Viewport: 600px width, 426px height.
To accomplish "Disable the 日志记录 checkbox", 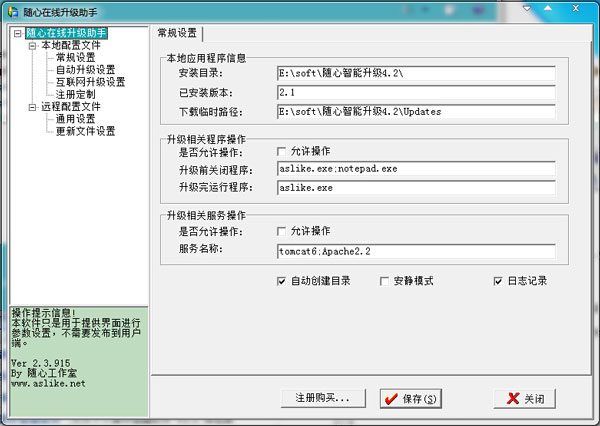I will [498, 282].
